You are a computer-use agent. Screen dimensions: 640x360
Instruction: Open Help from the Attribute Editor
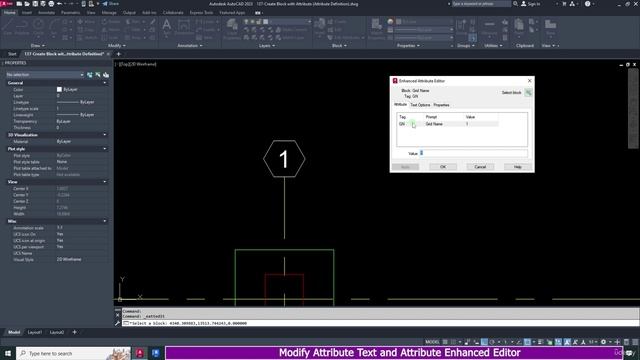[x=518, y=167]
